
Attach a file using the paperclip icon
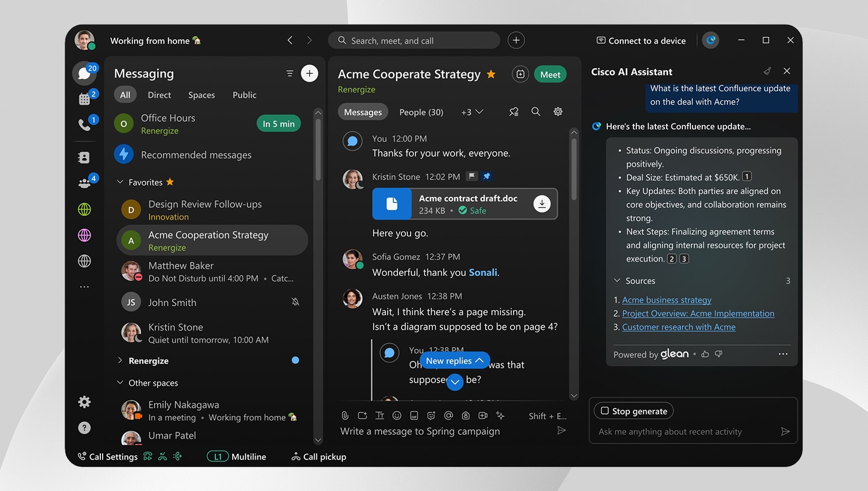point(345,415)
